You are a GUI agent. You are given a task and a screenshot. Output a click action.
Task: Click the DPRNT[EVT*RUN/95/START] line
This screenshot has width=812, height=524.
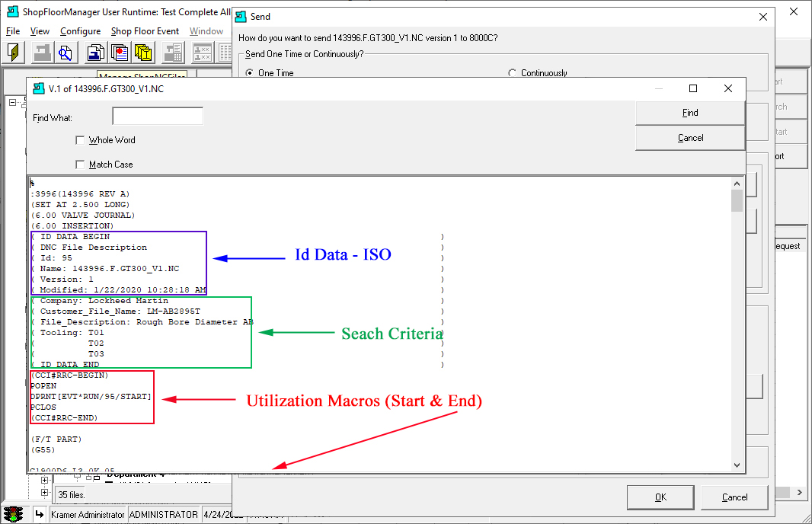[x=91, y=397]
